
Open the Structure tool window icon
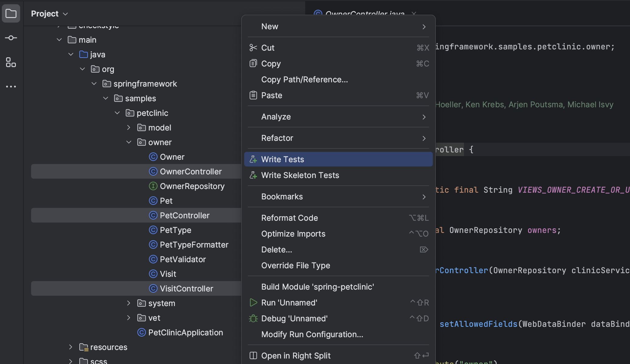point(11,62)
